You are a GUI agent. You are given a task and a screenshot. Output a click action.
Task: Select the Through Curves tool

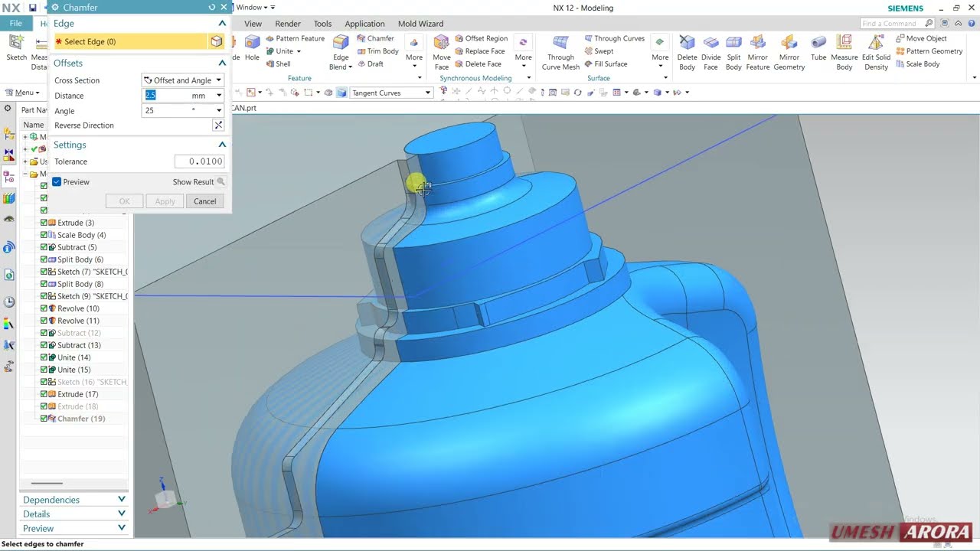[614, 38]
